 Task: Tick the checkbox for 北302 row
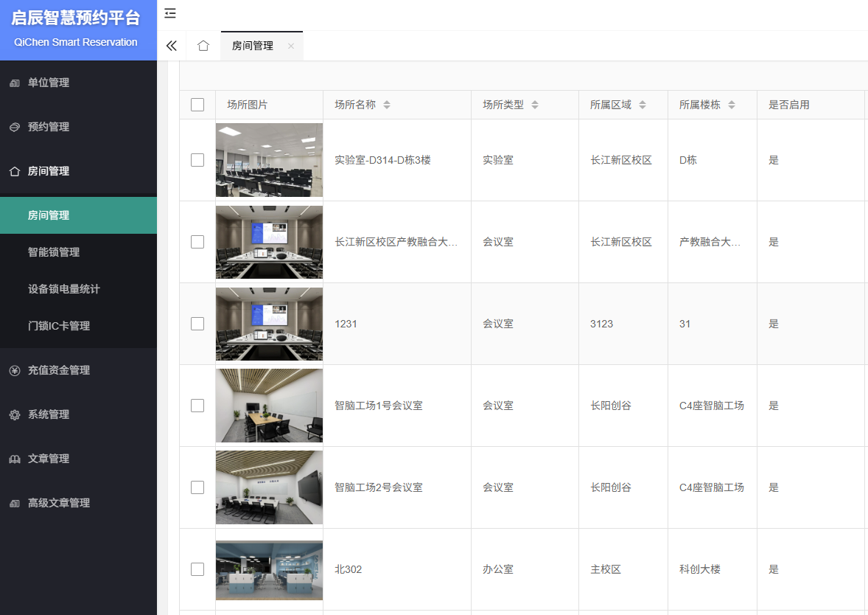point(197,569)
